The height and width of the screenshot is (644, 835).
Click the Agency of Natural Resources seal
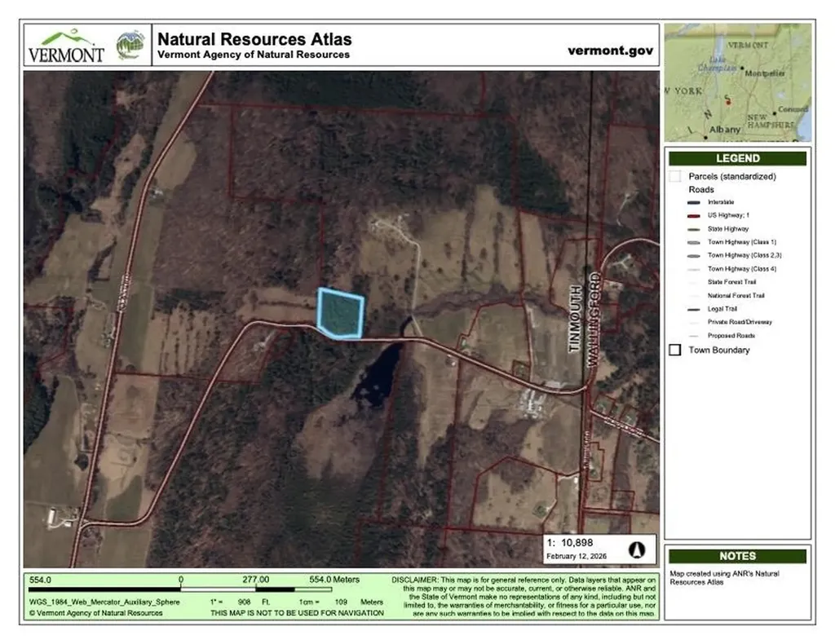click(x=130, y=46)
